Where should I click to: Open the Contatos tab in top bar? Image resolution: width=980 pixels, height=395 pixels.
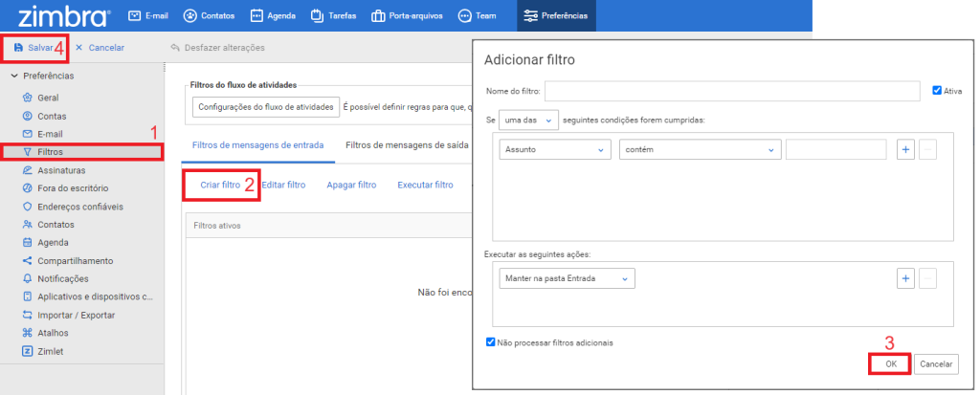coord(209,15)
